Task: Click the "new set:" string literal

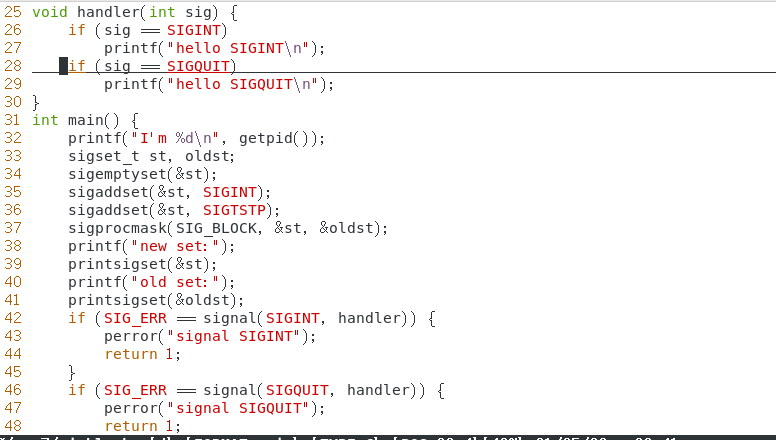Action: [x=176, y=246]
